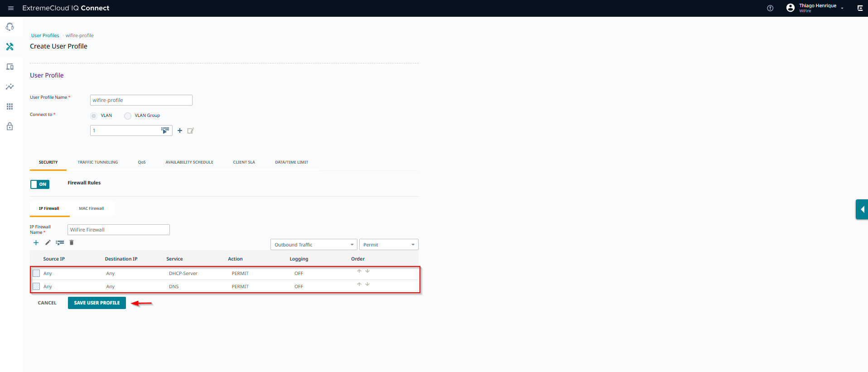The width and height of the screenshot is (868, 372).
Task: Edit firewall rule with the pencil icon
Action: (48, 243)
